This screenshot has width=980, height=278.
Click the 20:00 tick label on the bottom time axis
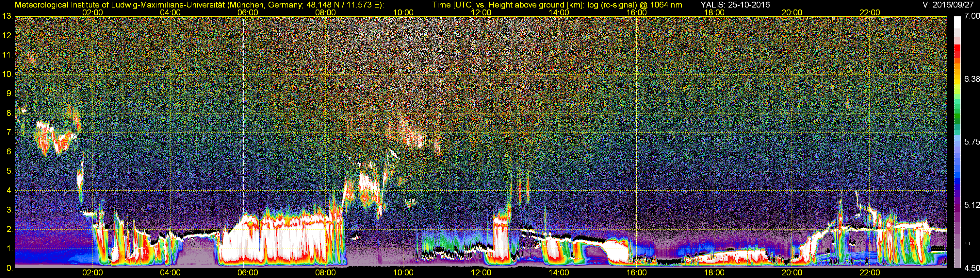tap(792, 273)
